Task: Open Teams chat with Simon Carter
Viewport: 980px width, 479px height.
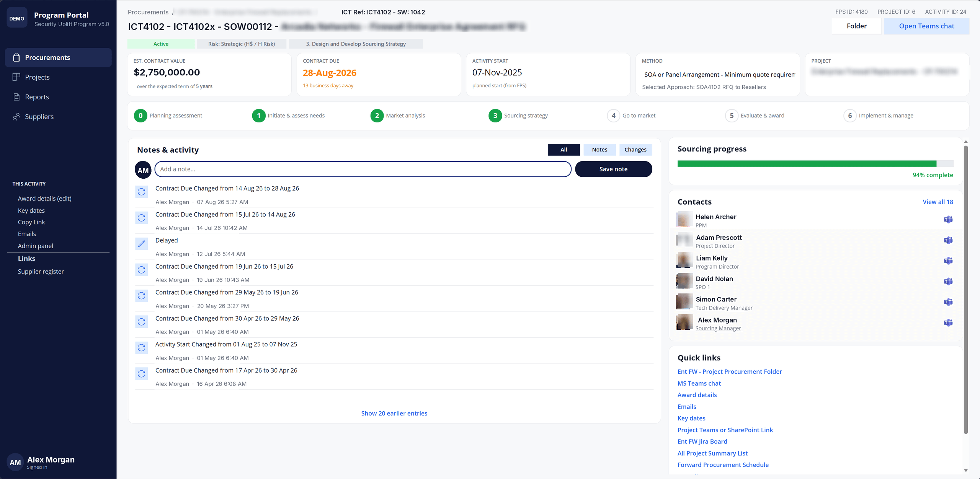Action: pyautogui.click(x=948, y=302)
